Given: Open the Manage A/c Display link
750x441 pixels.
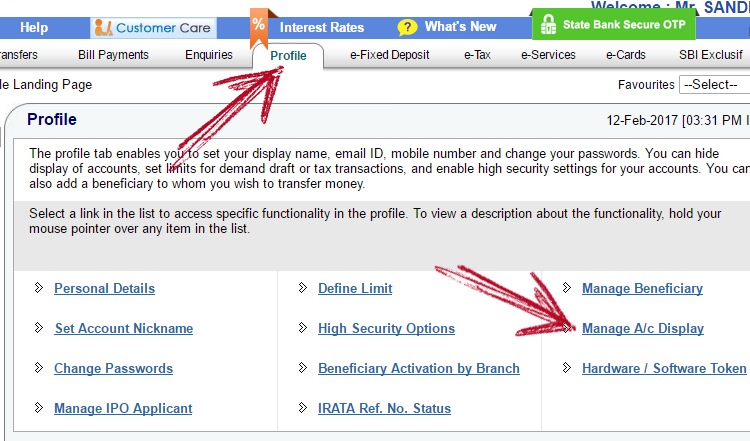Looking at the screenshot, I should [x=642, y=328].
